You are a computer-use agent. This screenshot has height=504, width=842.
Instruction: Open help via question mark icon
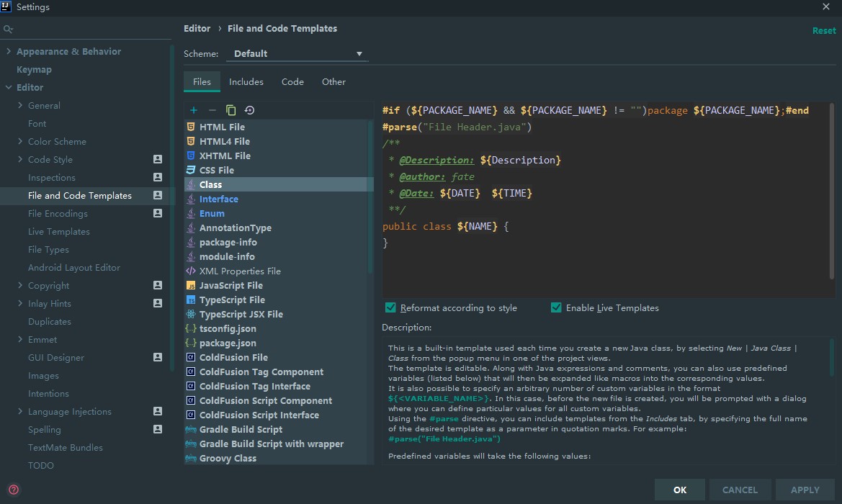[14, 490]
